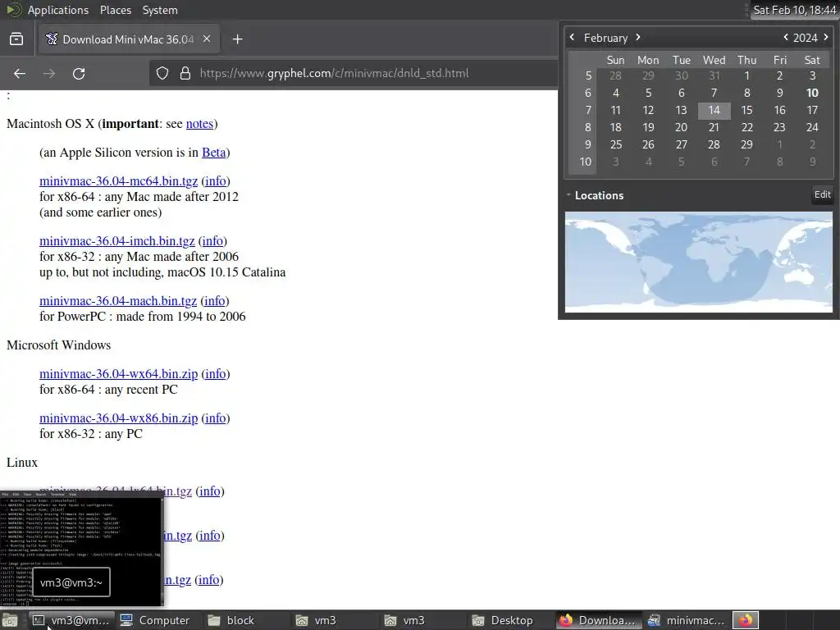Viewport: 840px width, 630px height.
Task: Click the 'Microsoft Windows' heading text
Action: [x=59, y=345]
